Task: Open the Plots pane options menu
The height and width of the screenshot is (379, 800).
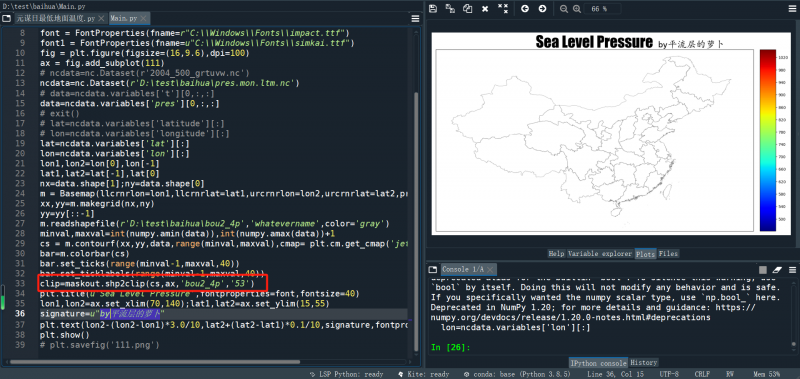Action: tap(792, 9)
